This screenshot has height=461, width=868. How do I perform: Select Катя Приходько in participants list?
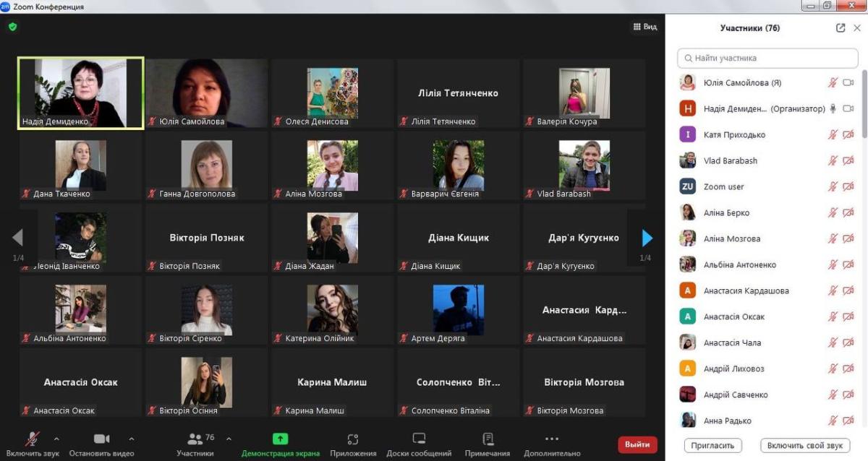click(x=734, y=134)
